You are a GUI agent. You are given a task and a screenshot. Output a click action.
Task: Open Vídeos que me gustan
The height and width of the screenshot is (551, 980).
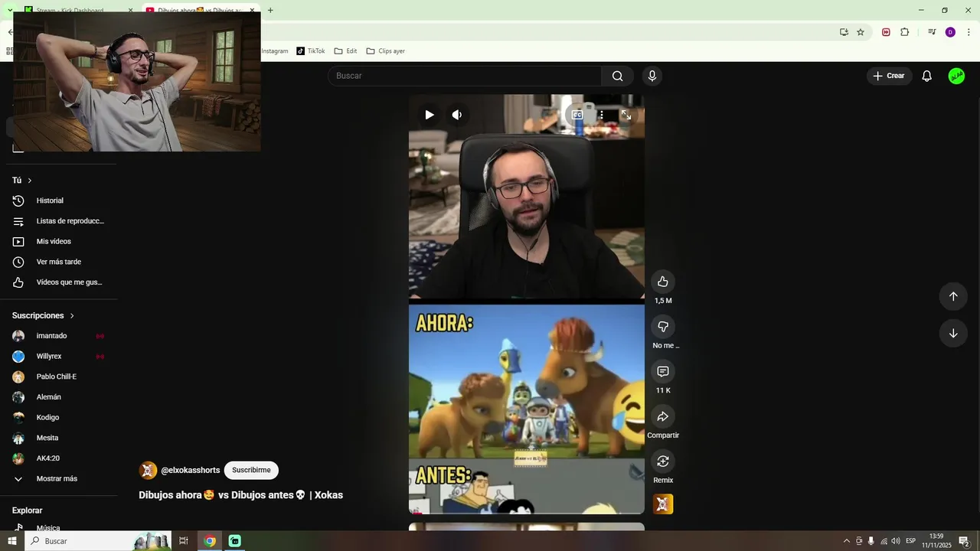[58, 282]
